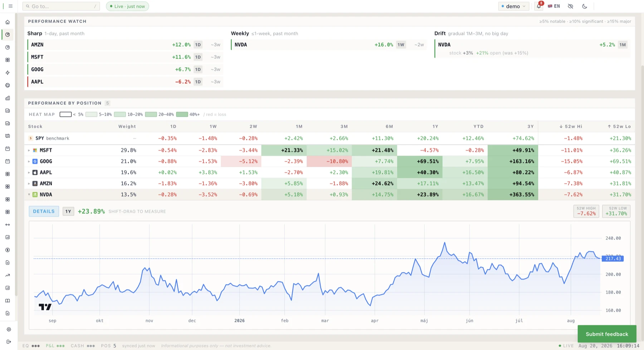Select NVDA +5.2% in the Drift list
Screen dimensions: 644x350
(532, 48)
